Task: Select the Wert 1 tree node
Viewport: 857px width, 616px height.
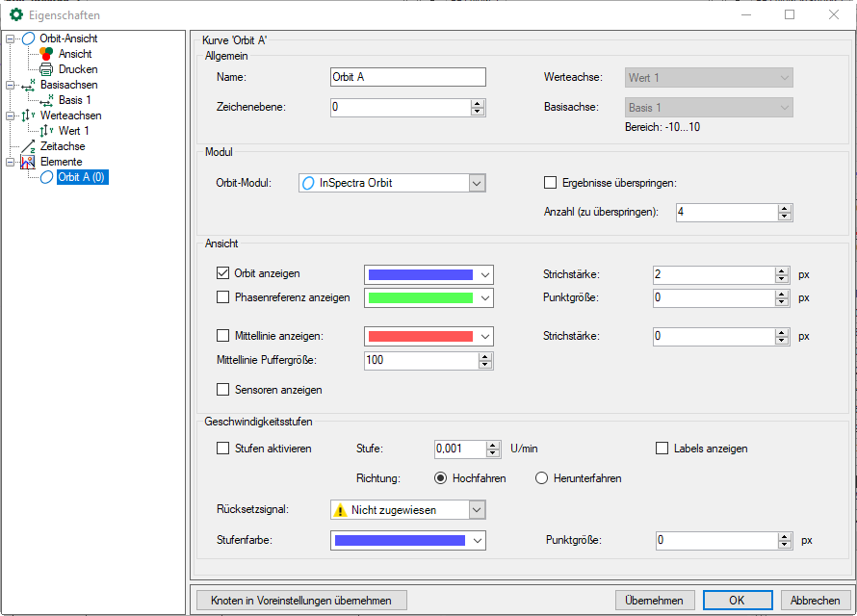Action: (x=74, y=131)
